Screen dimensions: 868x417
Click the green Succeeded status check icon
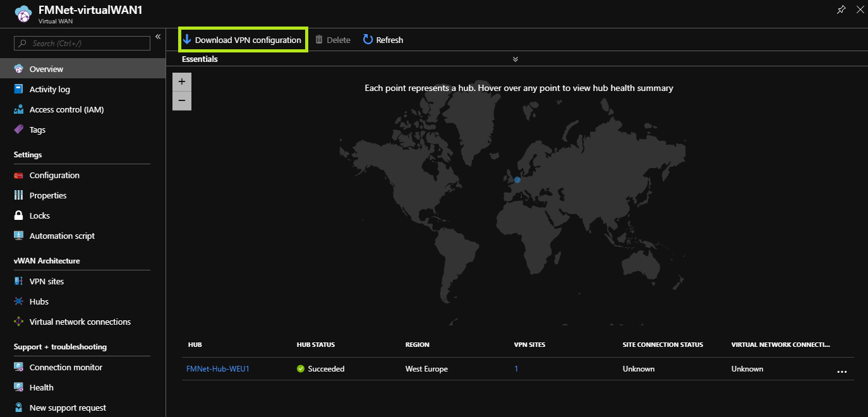301,369
